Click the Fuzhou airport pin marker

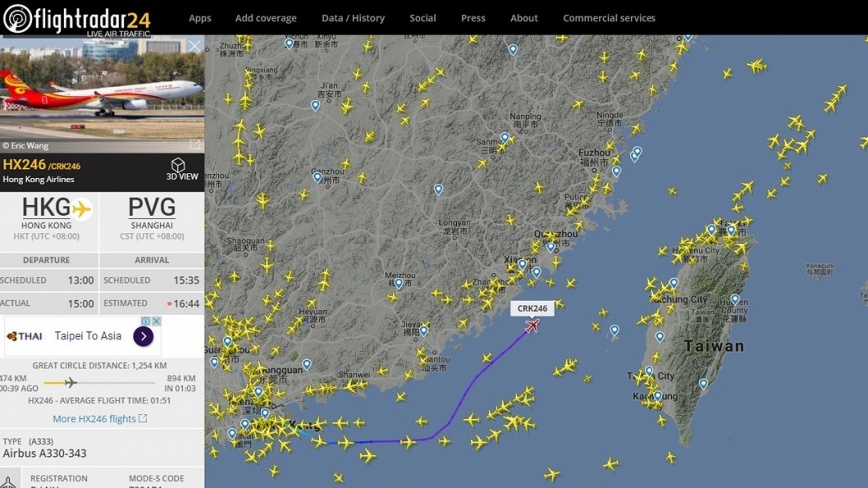(x=616, y=172)
